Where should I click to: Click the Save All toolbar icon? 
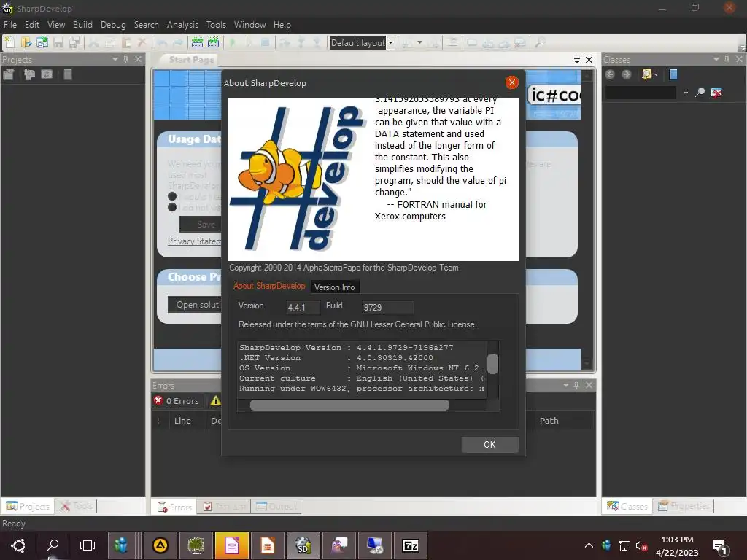tap(74, 43)
